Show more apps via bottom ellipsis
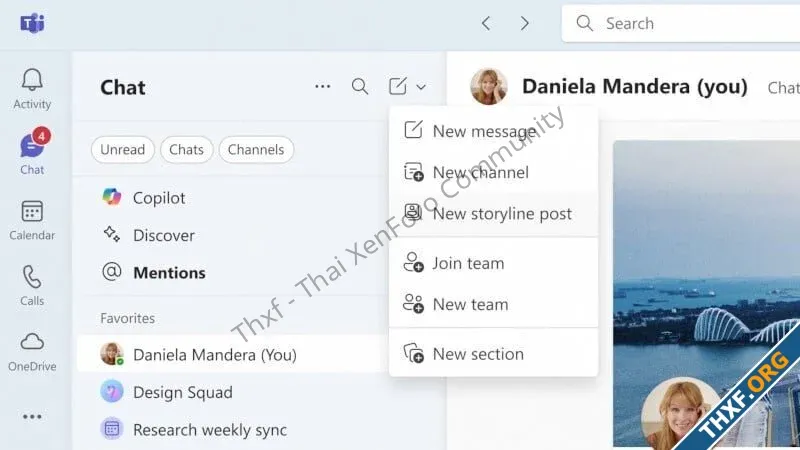The width and height of the screenshot is (800, 450). coord(32,417)
